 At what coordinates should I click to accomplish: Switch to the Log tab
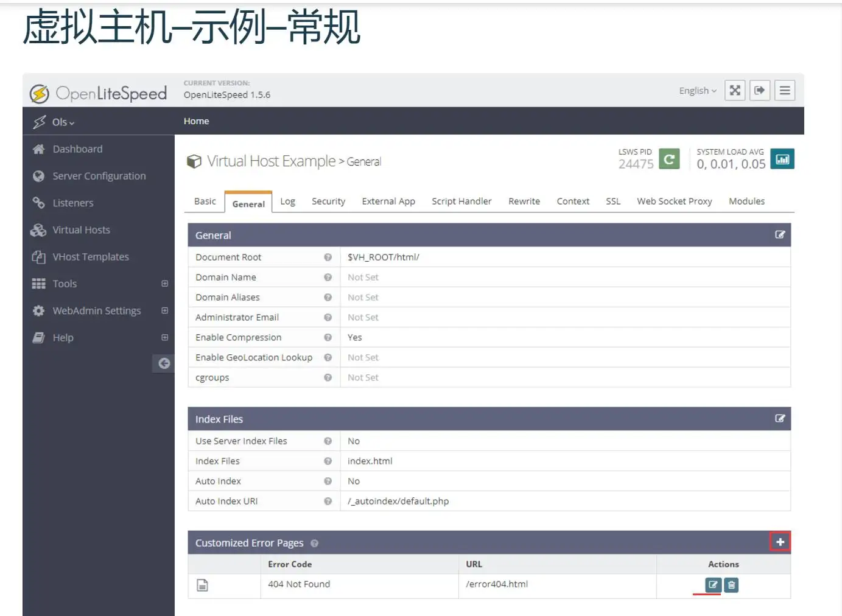coord(287,201)
